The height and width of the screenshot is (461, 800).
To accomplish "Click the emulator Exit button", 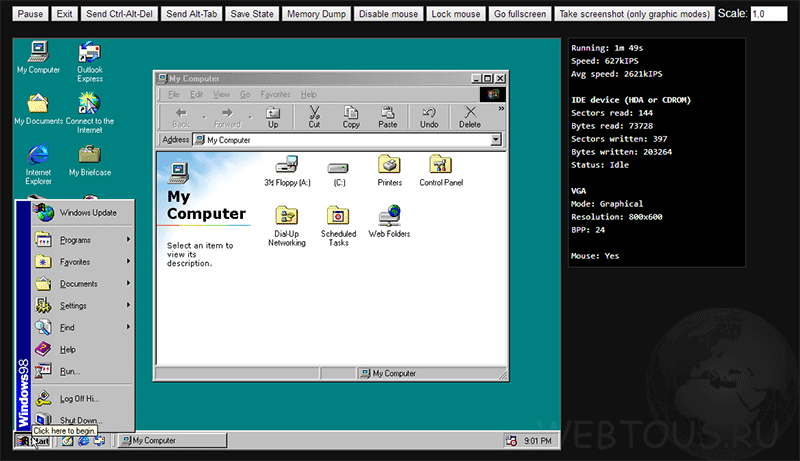I will [64, 14].
